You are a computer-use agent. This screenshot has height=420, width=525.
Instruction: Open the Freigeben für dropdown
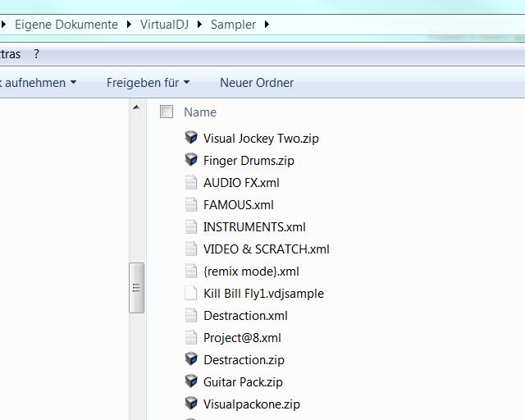click(148, 83)
